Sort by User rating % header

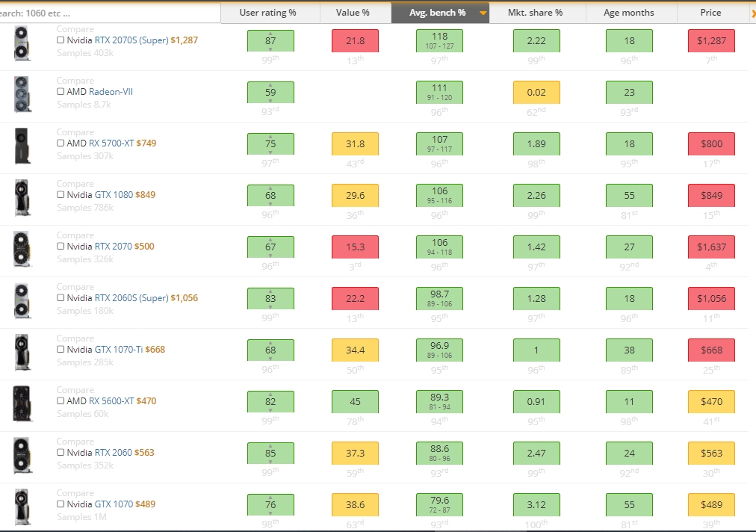click(x=267, y=13)
